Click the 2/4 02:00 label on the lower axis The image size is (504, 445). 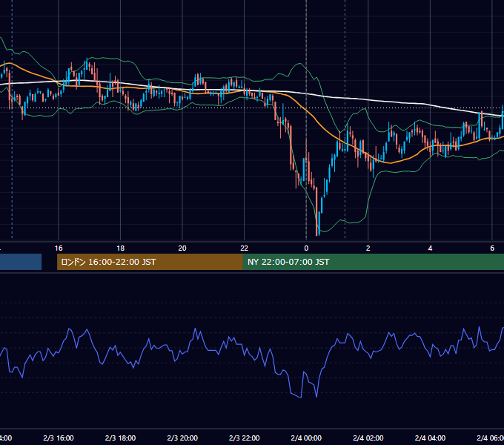(x=368, y=438)
